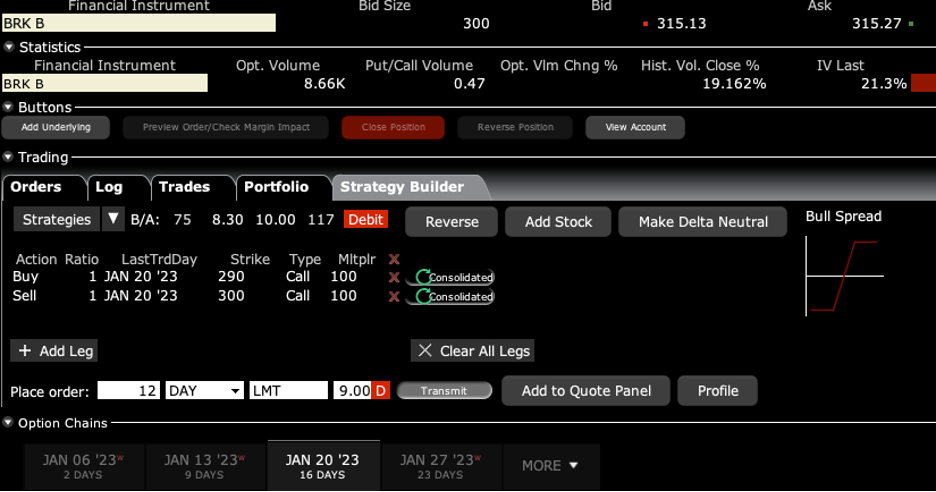Select the JAN 13 '23 expiration tab

pos(205,466)
